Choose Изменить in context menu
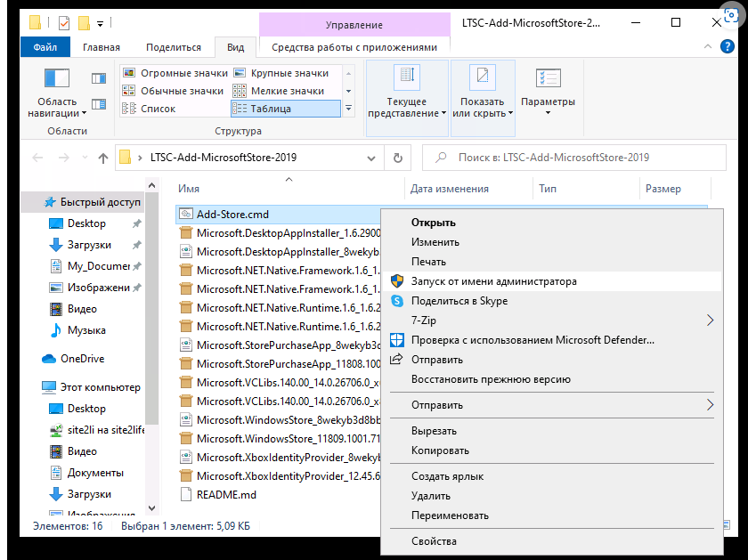The height and width of the screenshot is (560, 748). tap(435, 242)
